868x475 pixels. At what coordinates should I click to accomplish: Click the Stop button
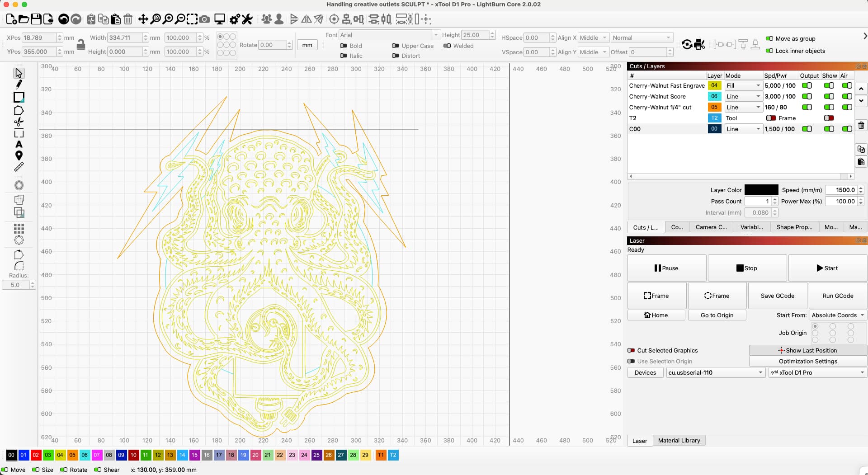747,268
